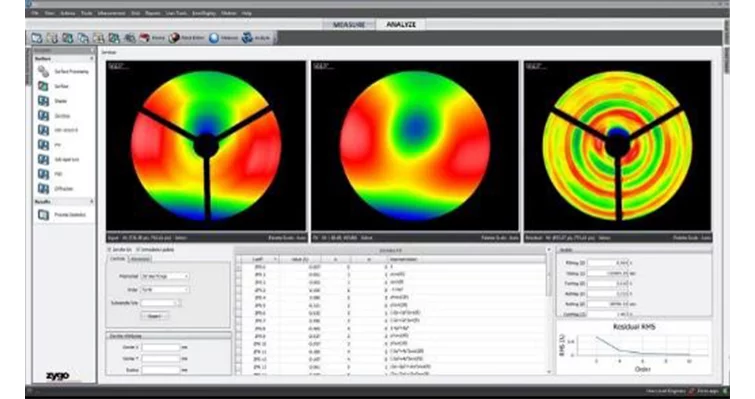Click the first open-folder toolbar icon
The height and width of the screenshot is (399, 755).
[37, 38]
